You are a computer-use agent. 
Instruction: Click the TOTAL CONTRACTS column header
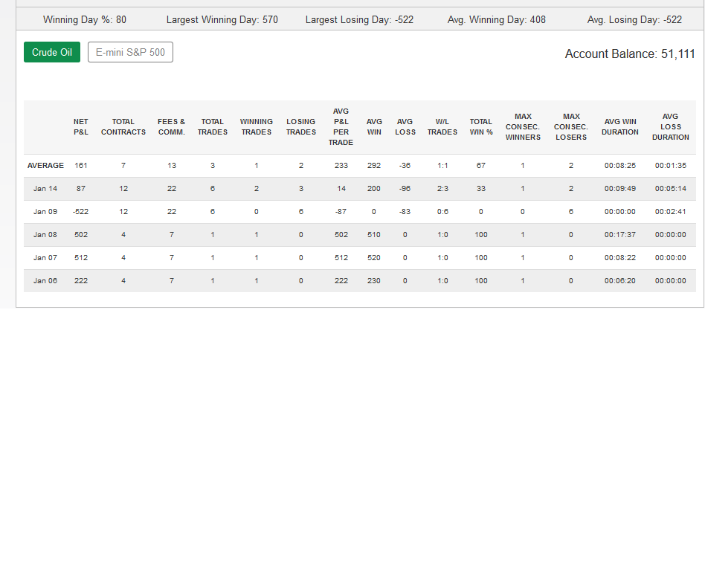pos(123,127)
